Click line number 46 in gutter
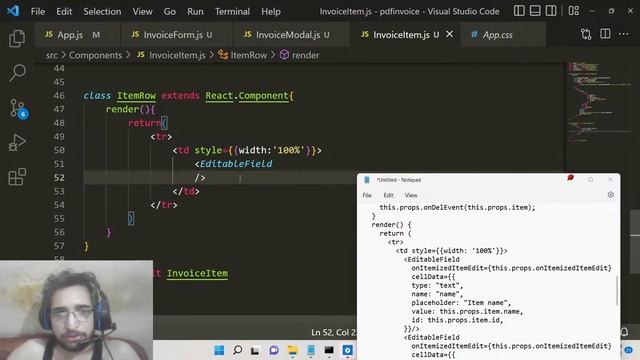This screenshot has height=360, width=640. [59, 96]
